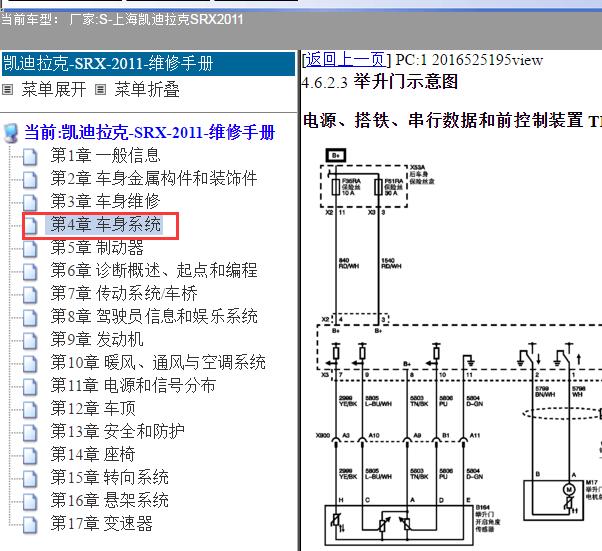The width and height of the screenshot is (602, 551).
Task: Click the B+ power symbol in diagram
Action: 336,156
